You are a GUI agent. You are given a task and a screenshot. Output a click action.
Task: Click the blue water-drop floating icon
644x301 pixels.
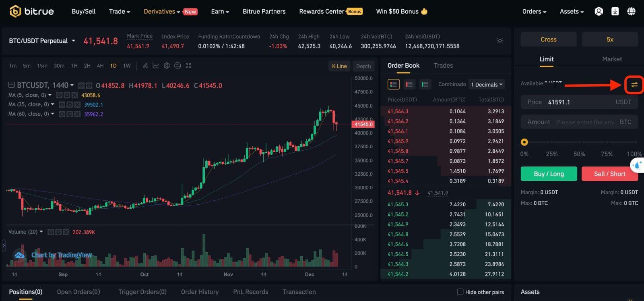tap(637, 165)
